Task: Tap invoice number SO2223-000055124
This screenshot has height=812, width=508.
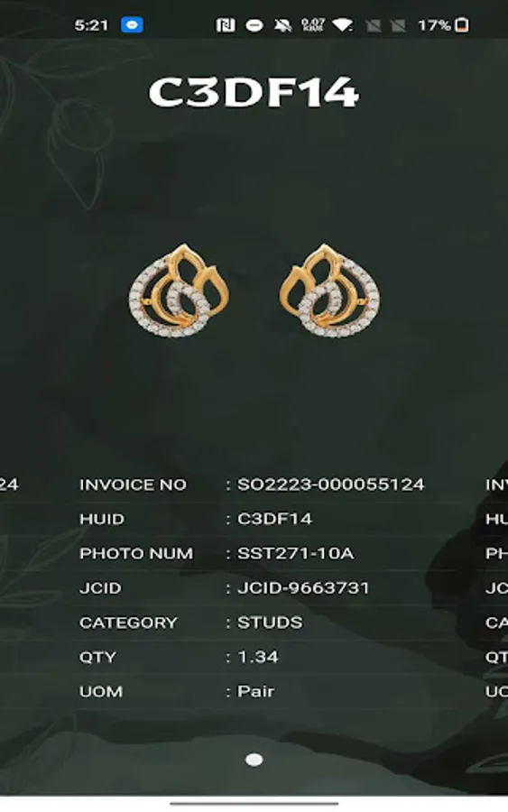Action: 331,484
